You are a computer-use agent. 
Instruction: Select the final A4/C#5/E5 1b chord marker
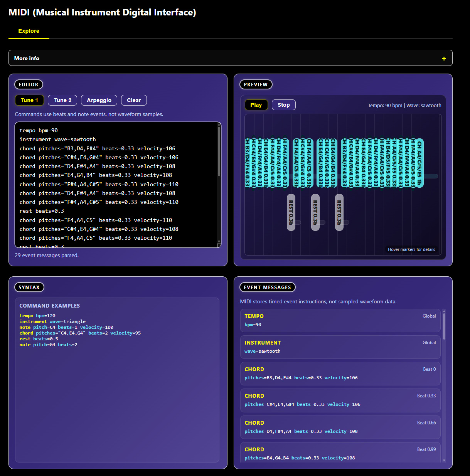[x=419, y=163]
